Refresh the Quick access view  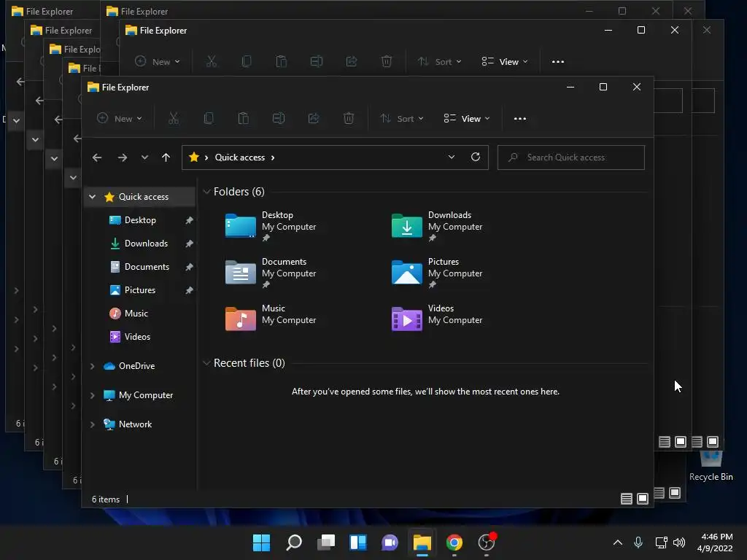click(x=476, y=157)
